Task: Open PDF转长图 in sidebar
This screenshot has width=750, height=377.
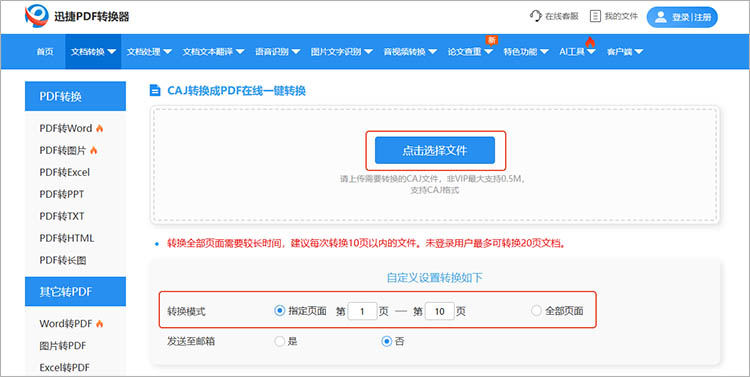Action: [63, 260]
